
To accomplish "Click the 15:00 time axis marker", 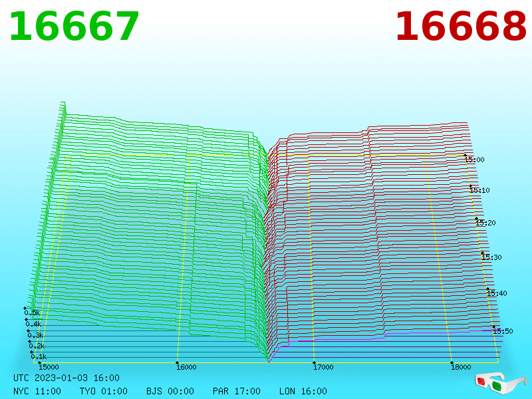I will pyautogui.click(x=474, y=160).
